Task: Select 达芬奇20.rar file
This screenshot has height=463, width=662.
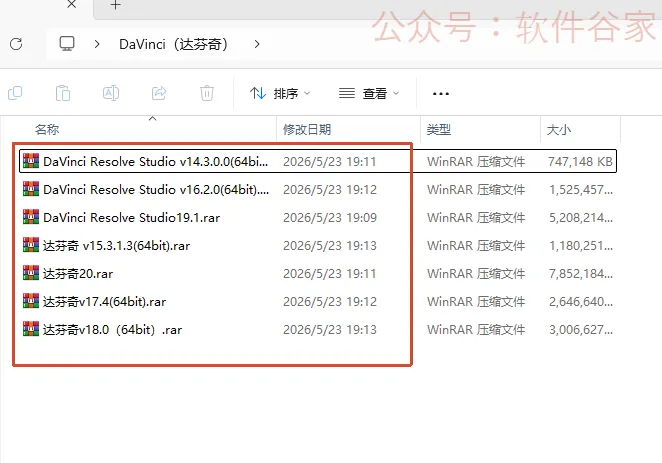Action: point(318,273)
